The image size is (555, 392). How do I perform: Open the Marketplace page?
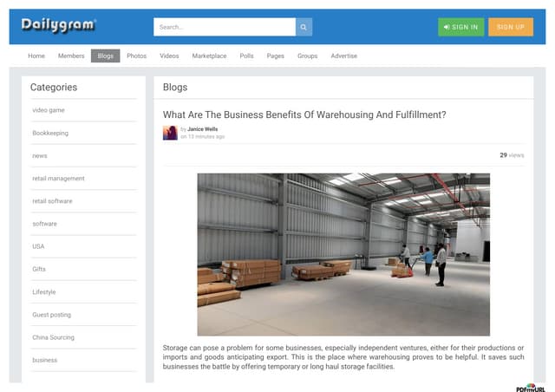[x=209, y=56]
